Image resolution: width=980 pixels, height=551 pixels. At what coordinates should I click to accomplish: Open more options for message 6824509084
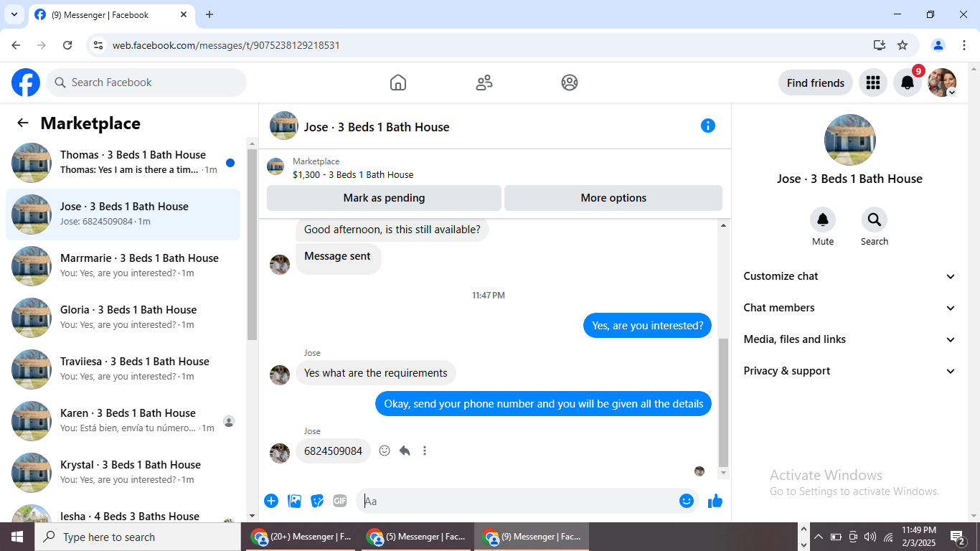[425, 451]
